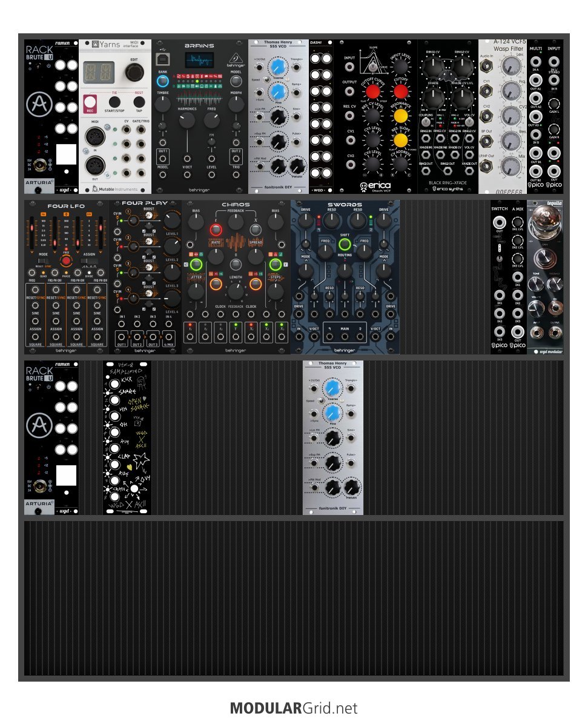Click the LEVEL 1 knob on Four Play
Viewport: 588px width, 721px height.
point(171,221)
